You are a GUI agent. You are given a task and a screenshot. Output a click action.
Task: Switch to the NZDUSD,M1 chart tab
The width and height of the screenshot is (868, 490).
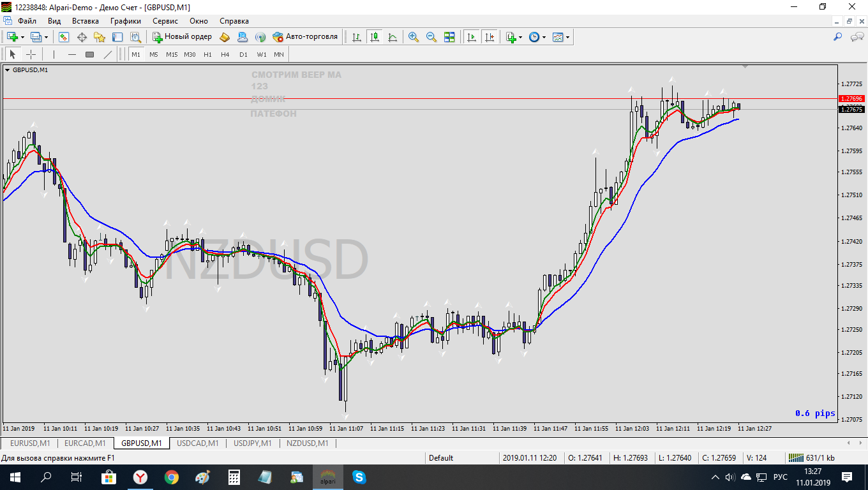click(x=308, y=443)
